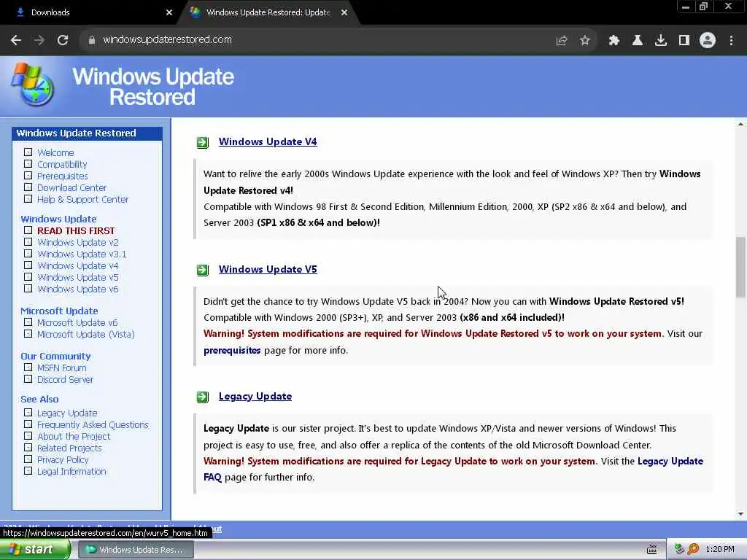This screenshot has height=560, width=747.
Task: Open the extensions puzzle icon
Action: click(614, 41)
